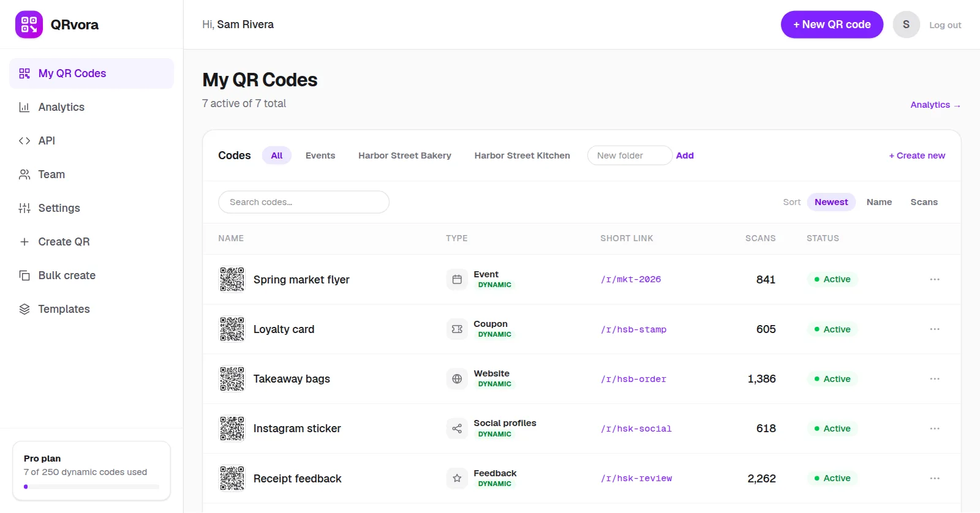
Task: Open the Analytics sidebar page
Action: tap(92, 107)
